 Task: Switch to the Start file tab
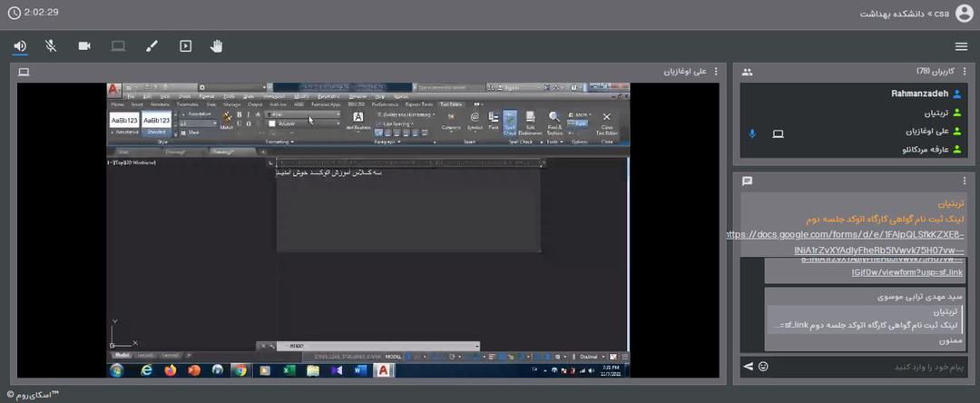(123, 152)
